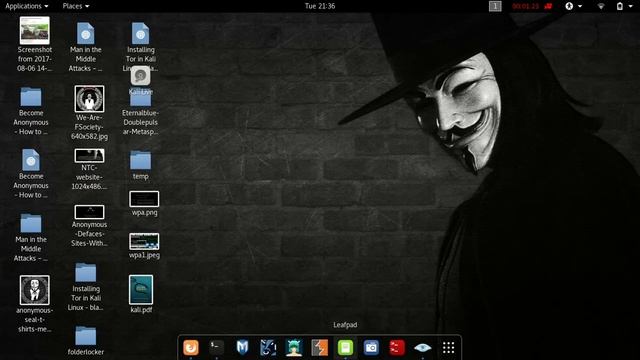Open the Terminal icon in the dock
This screenshot has height=360, width=640.
216,348
